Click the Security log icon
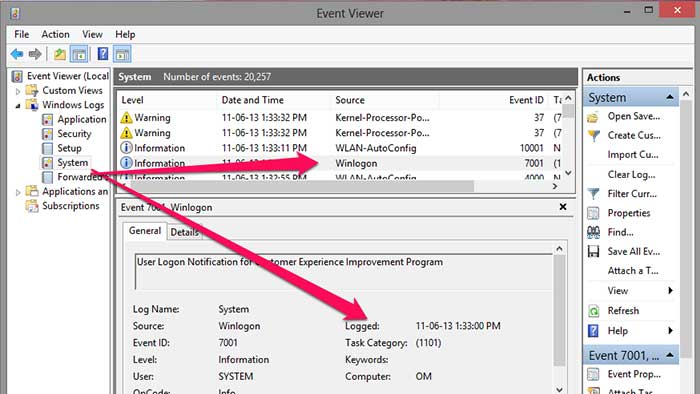Screen dimensions: 700x394 coord(47,134)
